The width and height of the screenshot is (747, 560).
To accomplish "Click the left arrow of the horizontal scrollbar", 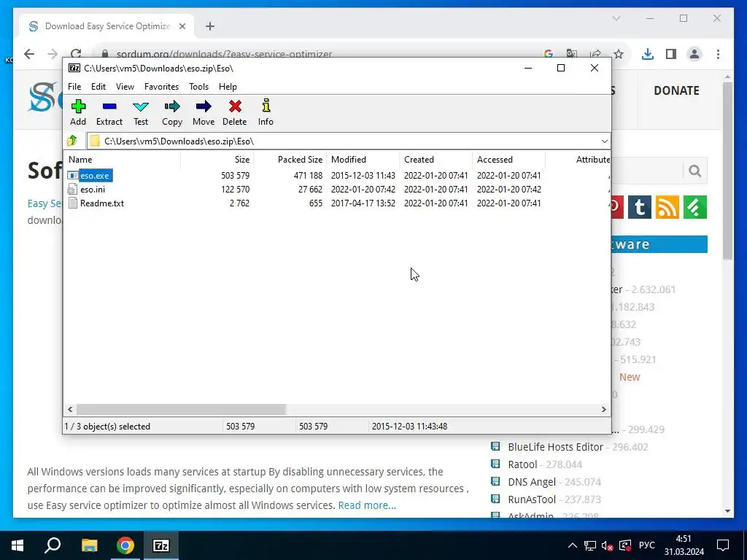I will [x=71, y=410].
